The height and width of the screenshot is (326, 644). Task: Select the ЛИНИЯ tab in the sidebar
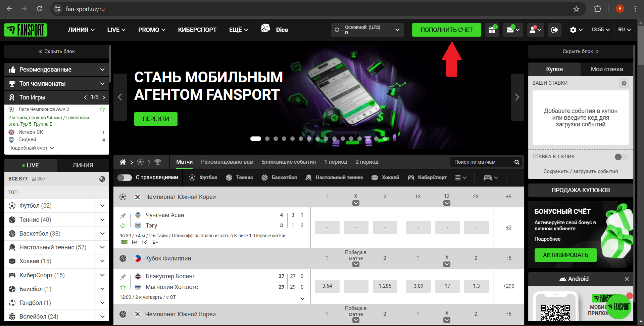click(x=83, y=165)
